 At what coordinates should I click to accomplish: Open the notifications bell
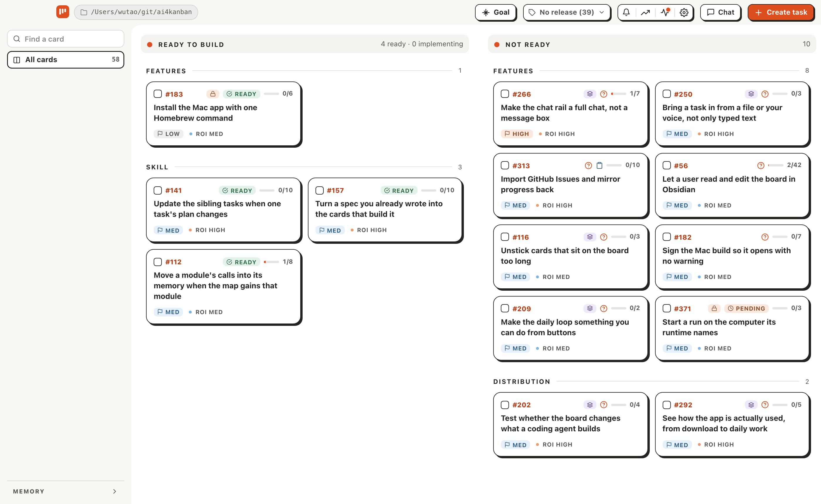pos(626,12)
